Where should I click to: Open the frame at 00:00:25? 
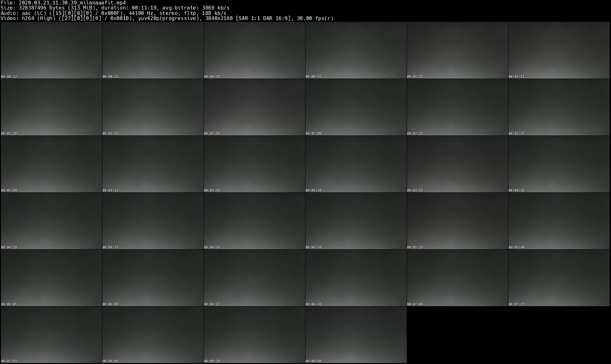(153, 50)
